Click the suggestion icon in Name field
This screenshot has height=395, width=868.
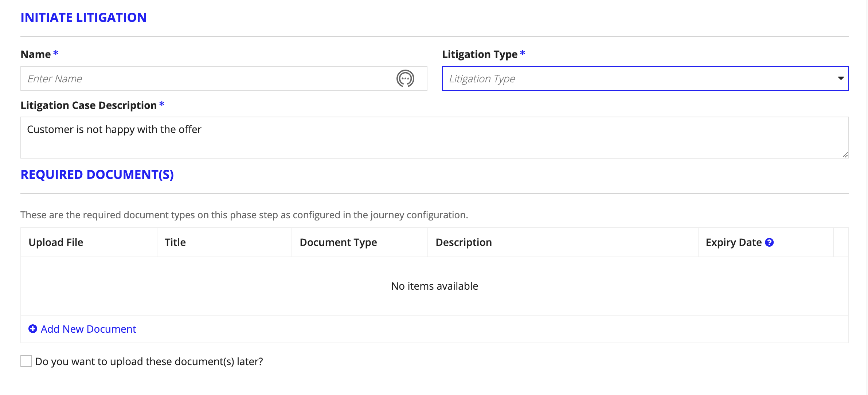point(405,78)
